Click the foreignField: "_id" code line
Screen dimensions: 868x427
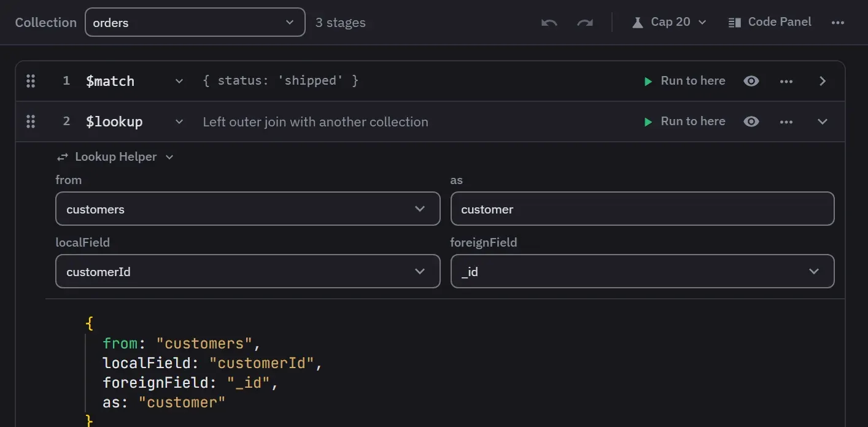pos(191,382)
